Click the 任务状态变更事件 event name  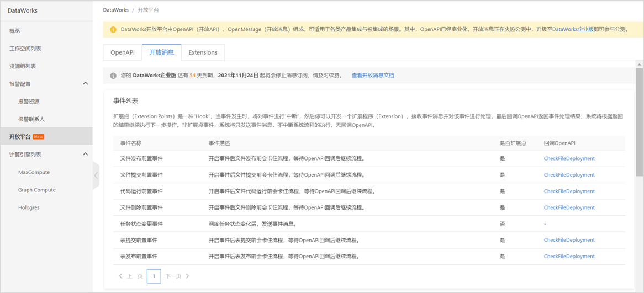click(141, 223)
